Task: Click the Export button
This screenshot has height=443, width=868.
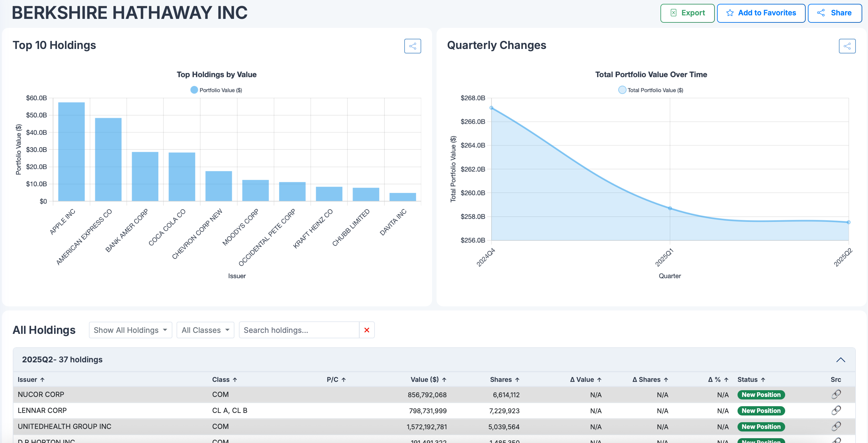Action: [687, 13]
